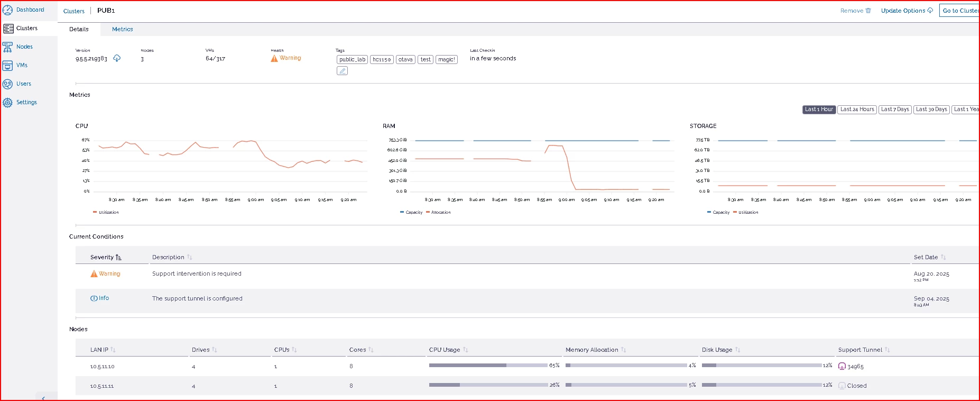980x401 pixels.
Task: Click 'Support intervention is required' description
Action: (x=197, y=274)
